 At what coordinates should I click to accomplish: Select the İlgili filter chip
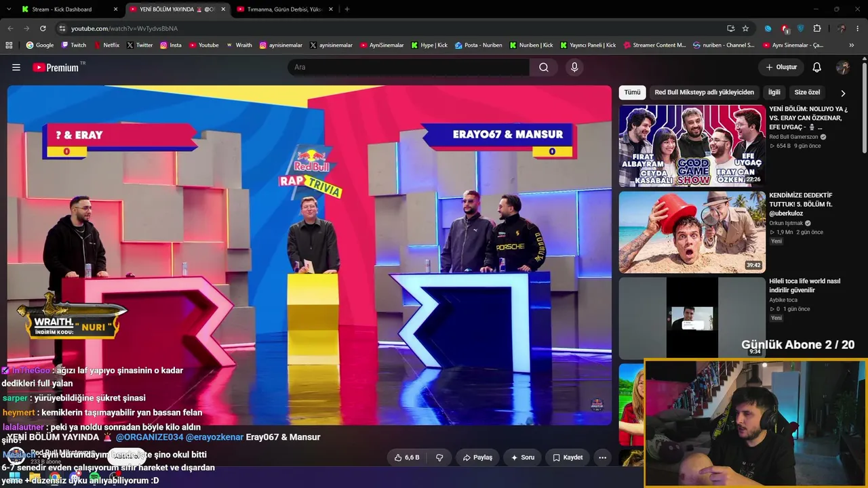774,93
